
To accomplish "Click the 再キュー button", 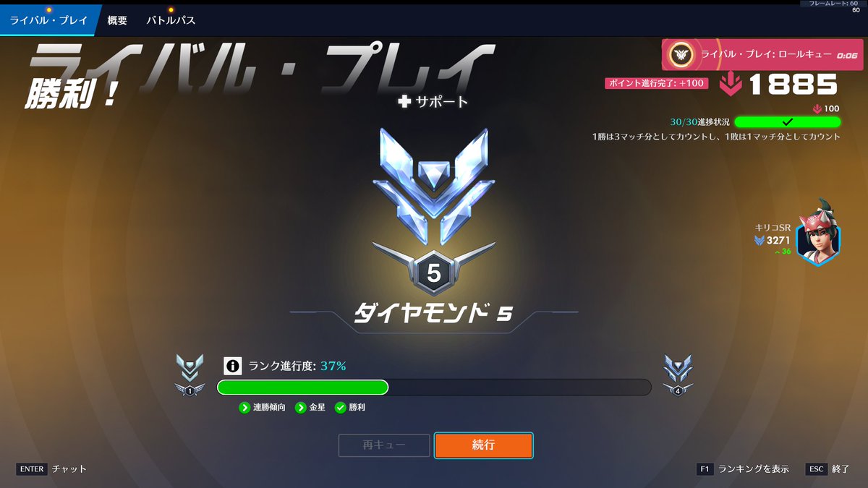I will point(384,445).
